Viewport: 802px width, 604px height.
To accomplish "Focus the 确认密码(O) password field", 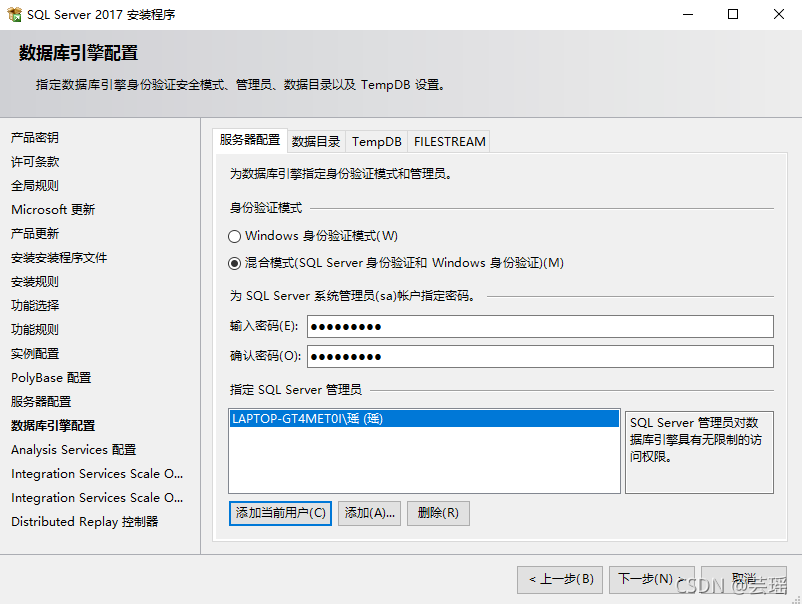I will click(x=540, y=356).
